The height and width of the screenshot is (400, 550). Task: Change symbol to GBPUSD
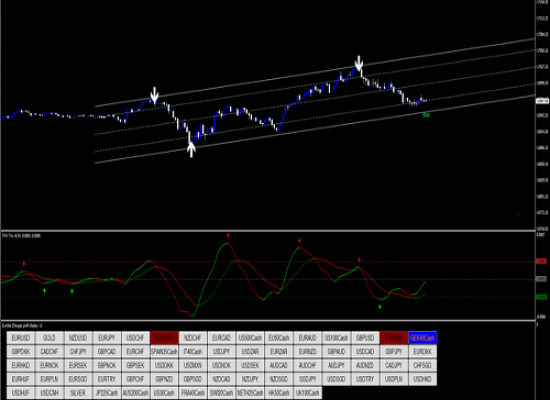tap(365, 338)
